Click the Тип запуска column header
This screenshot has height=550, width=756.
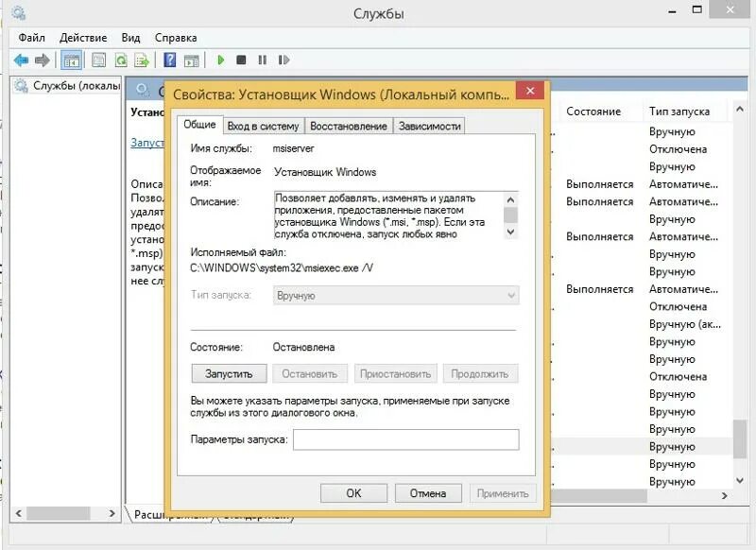pos(679,112)
